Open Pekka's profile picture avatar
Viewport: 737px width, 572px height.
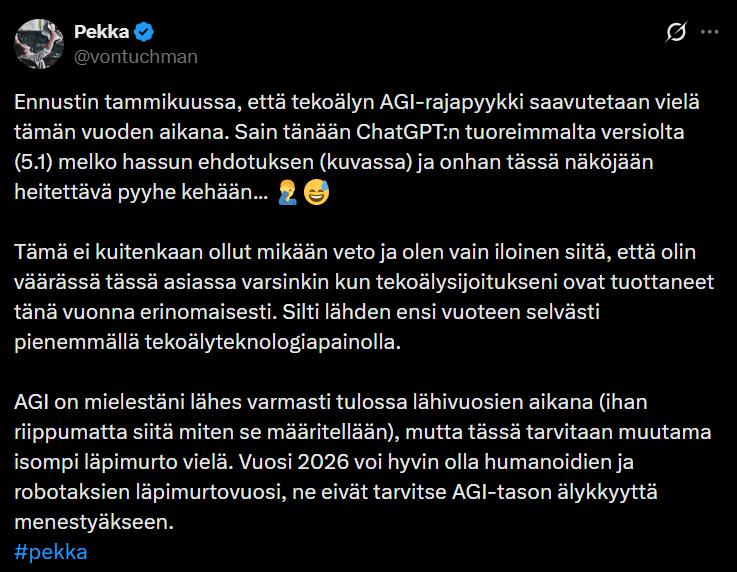coord(39,42)
